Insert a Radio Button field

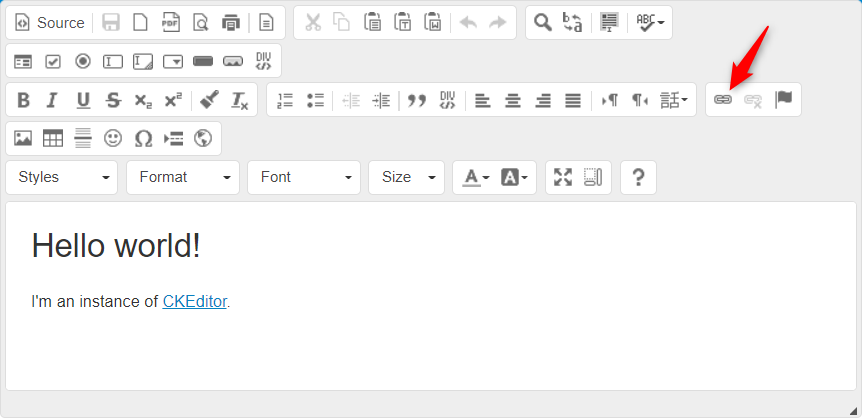tap(83, 61)
